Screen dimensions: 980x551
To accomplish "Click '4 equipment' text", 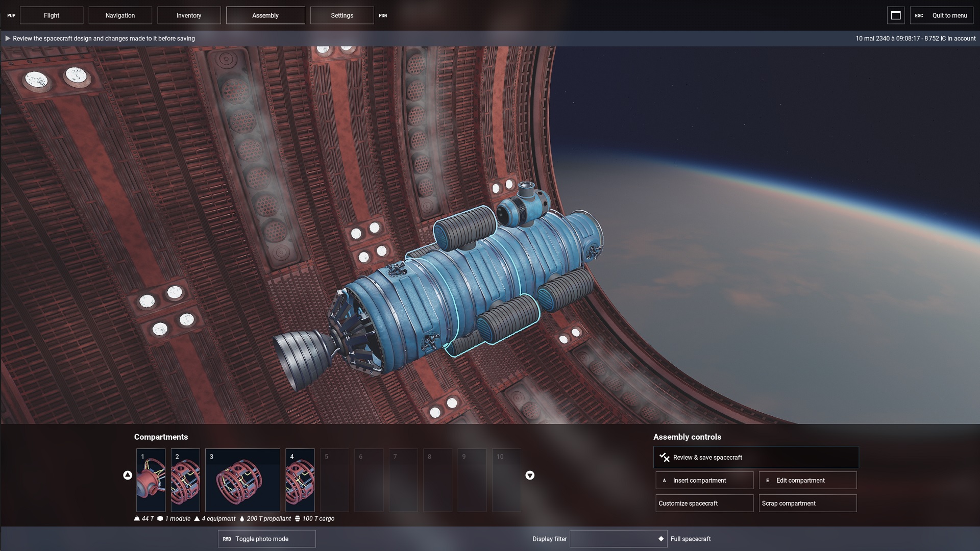I will [x=218, y=518].
